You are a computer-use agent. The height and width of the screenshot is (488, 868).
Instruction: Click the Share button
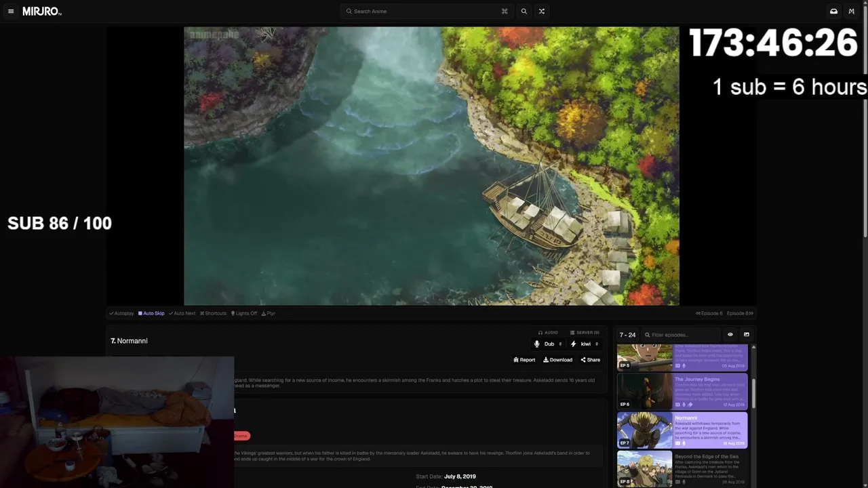pyautogui.click(x=590, y=360)
